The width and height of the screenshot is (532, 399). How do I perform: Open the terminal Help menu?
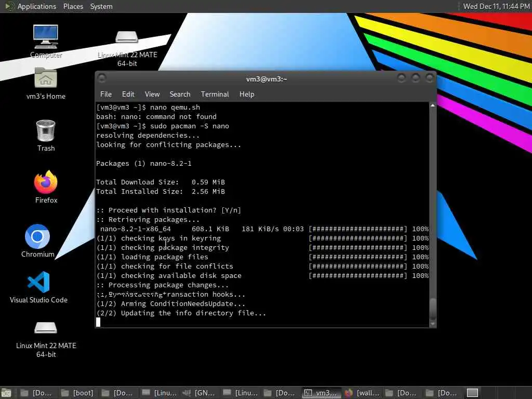[247, 95]
